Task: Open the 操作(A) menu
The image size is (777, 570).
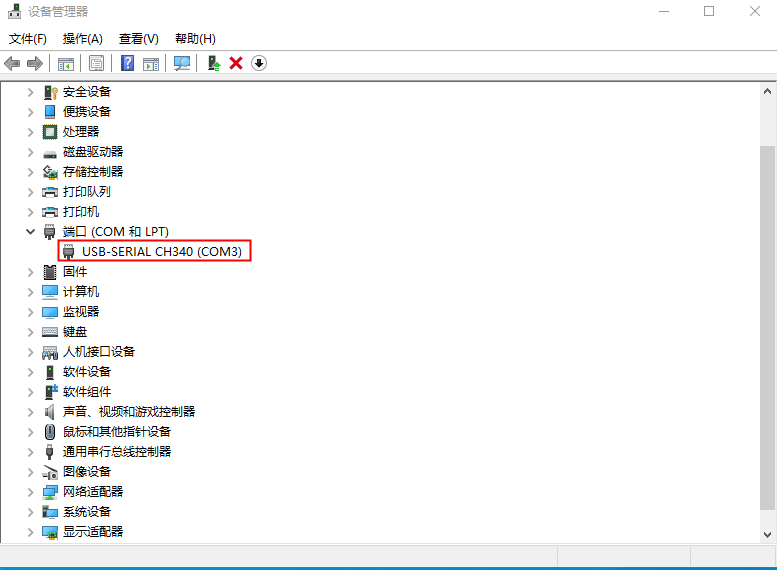Action: pyautogui.click(x=82, y=39)
